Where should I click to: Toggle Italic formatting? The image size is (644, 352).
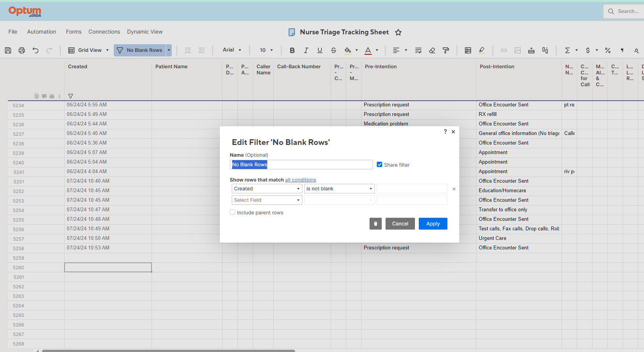(306, 50)
